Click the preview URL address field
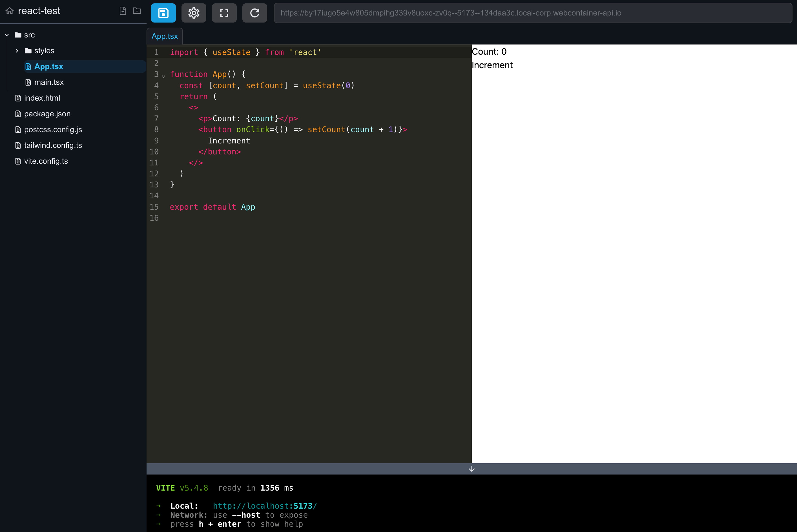This screenshot has height=532, width=797. (x=533, y=13)
